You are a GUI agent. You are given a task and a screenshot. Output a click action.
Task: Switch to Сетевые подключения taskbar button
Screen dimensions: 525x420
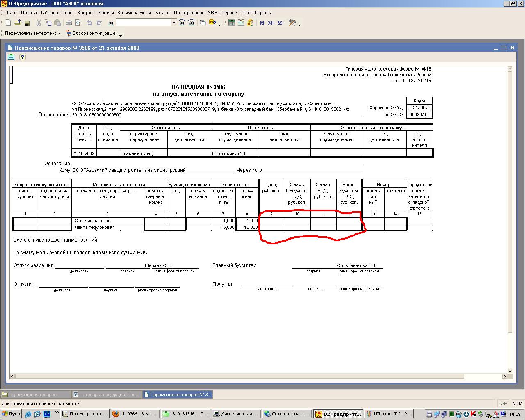(286, 414)
